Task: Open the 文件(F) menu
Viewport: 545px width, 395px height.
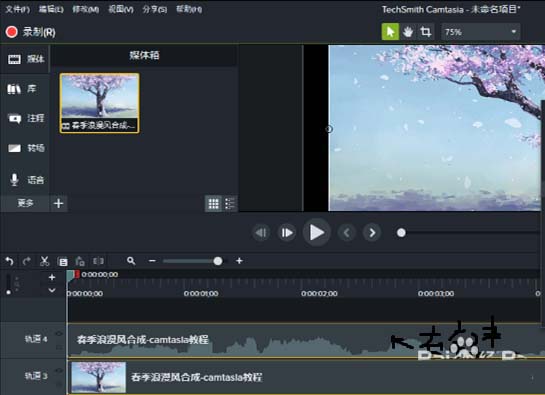Action: tap(17, 9)
